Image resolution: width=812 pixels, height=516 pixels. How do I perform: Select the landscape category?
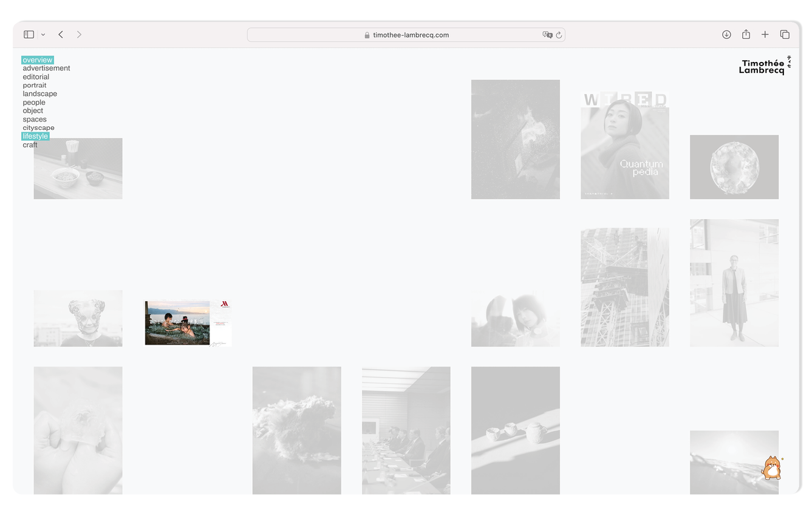pyautogui.click(x=40, y=93)
